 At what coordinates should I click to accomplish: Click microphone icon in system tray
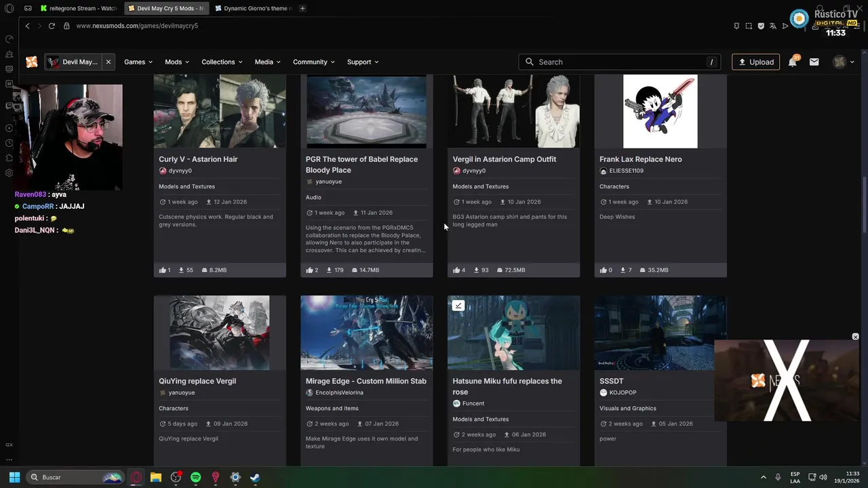point(778,477)
